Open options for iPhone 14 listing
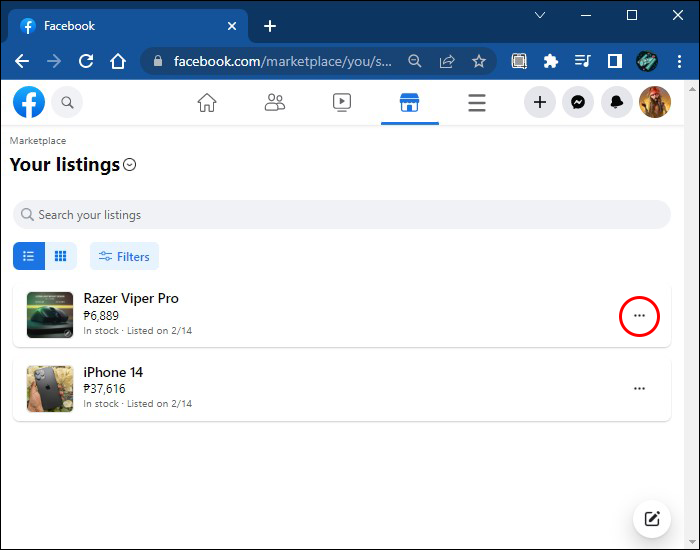700x550 pixels. pos(639,388)
